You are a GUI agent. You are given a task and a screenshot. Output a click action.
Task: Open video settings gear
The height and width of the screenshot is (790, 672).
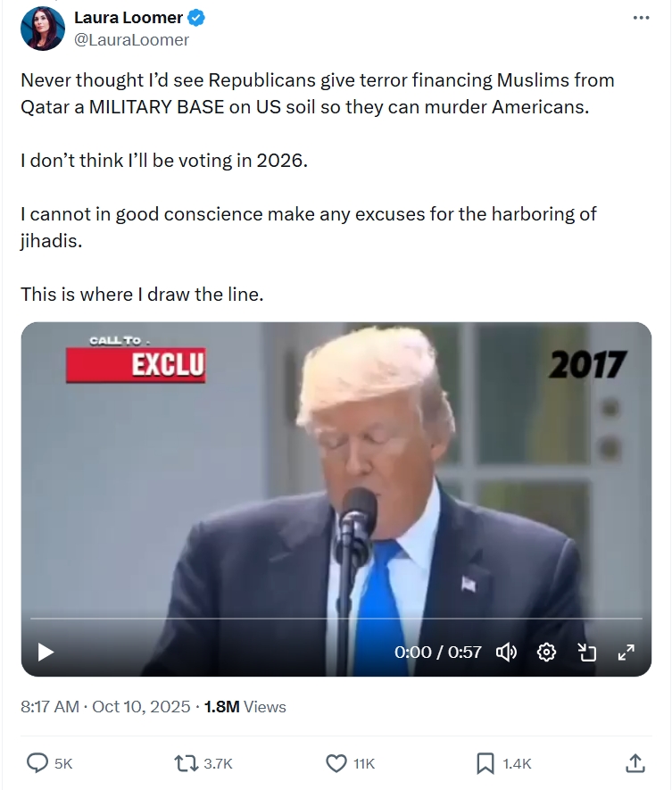[546, 652]
